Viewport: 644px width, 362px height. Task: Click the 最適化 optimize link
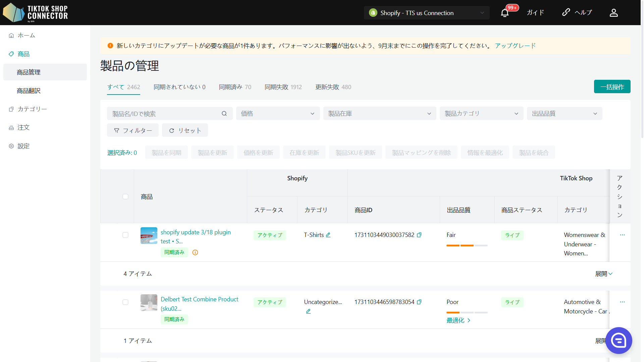point(458,320)
